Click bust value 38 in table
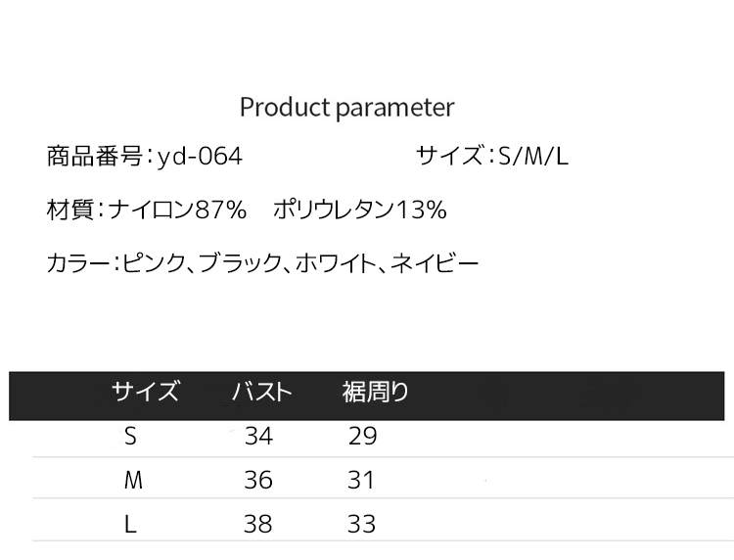Screen dimensions: 734x560 click(258, 525)
